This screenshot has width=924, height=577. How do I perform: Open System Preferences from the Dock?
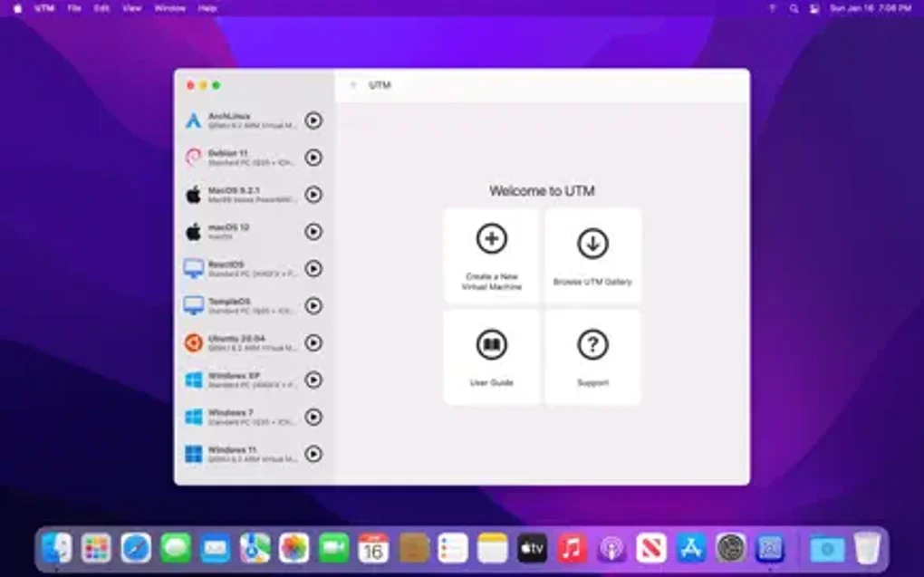point(731,549)
